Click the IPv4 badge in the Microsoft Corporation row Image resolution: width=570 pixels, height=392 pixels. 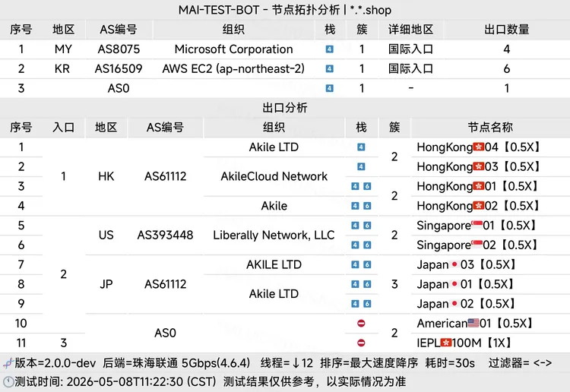click(329, 49)
